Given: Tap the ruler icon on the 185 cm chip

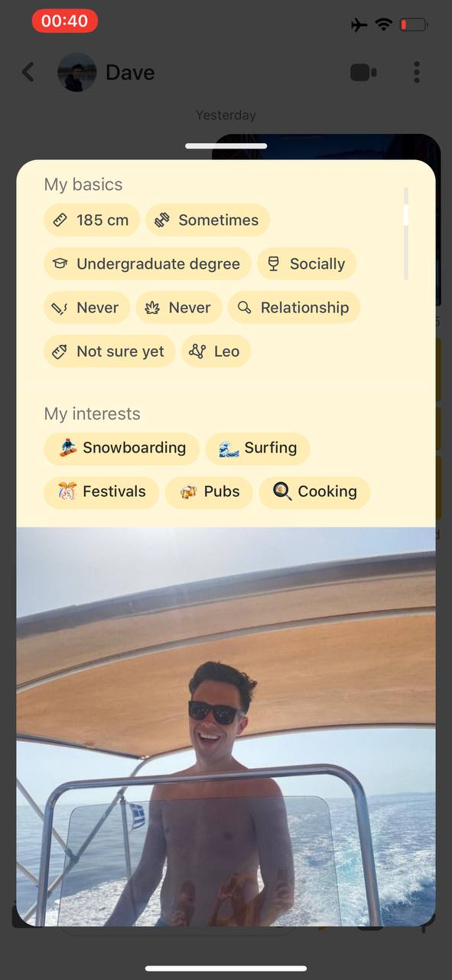Looking at the screenshot, I should [x=60, y=220].
